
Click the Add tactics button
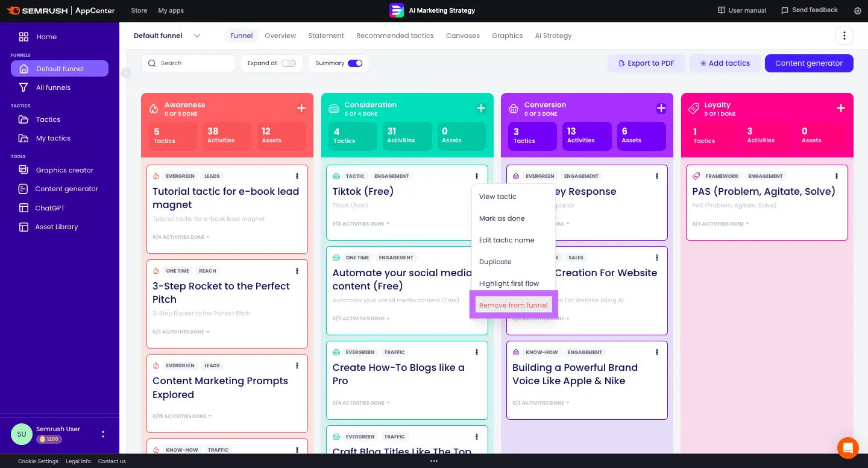point(724,63)
